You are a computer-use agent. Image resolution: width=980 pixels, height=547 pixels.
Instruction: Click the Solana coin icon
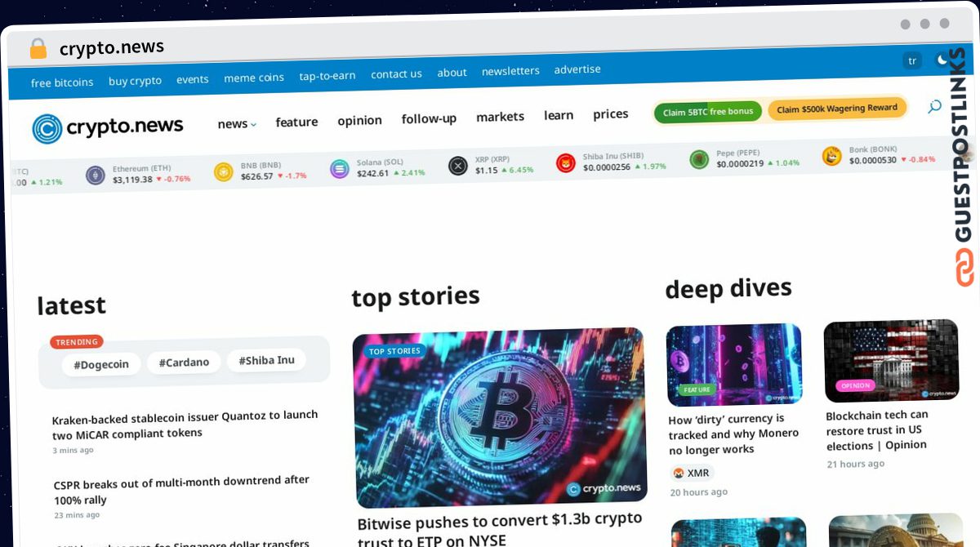click(340, 169)
